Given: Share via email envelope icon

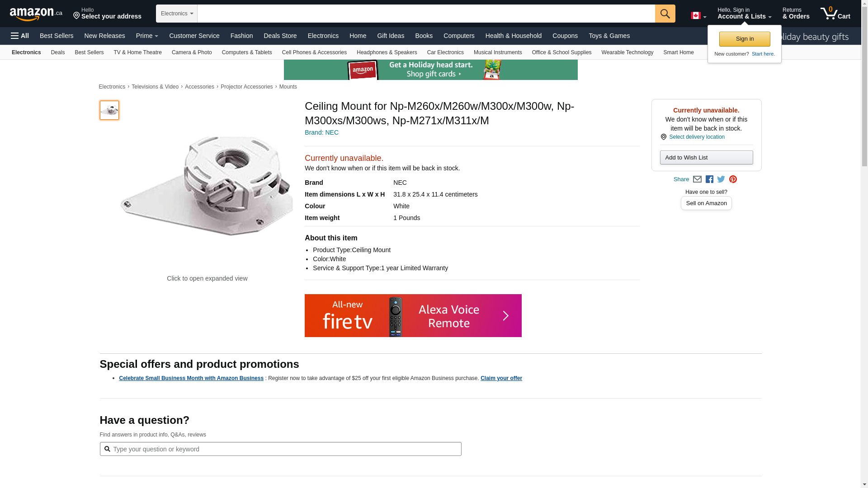Looking at the screenshot, I should 697,179.
